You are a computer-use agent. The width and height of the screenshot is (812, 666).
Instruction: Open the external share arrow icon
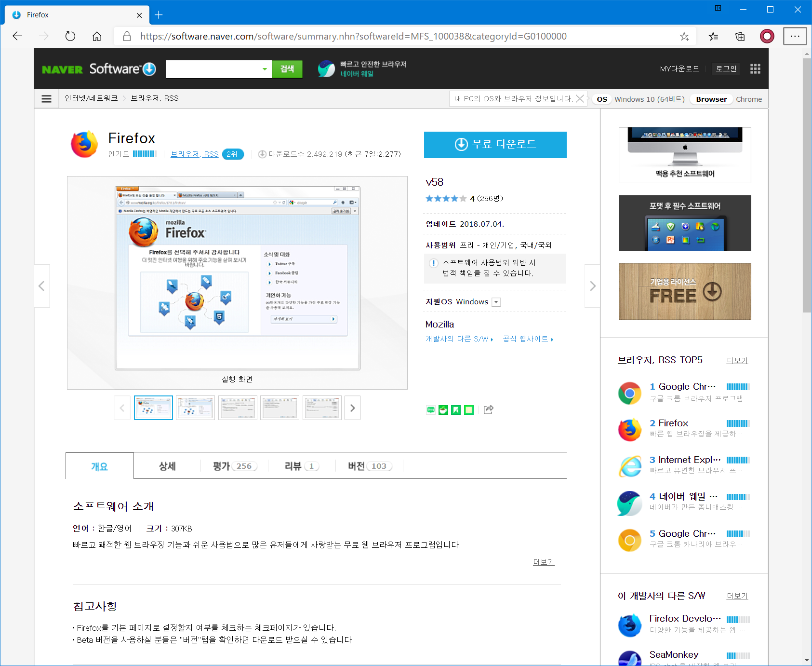(x=489, y=409)
